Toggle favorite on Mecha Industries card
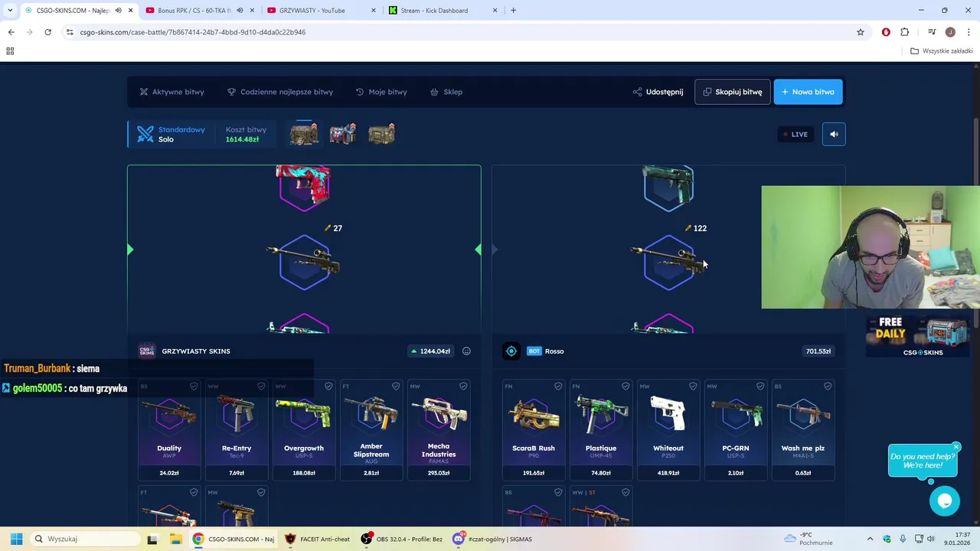 point(463,386)
